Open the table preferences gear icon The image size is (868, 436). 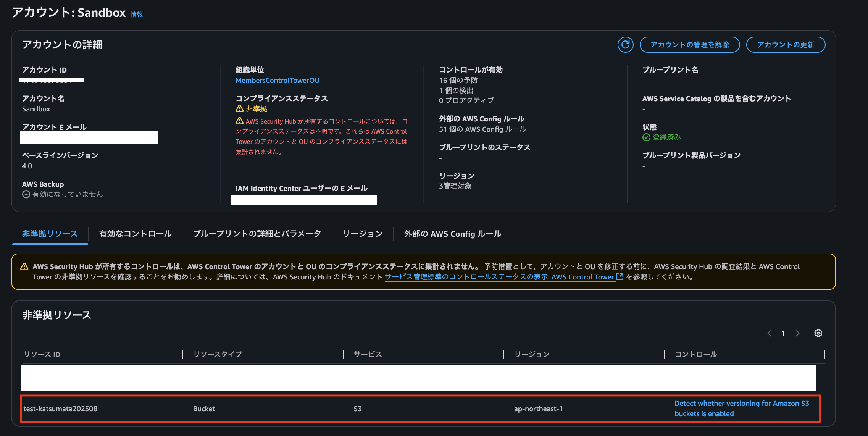click(x=818, y=333)
